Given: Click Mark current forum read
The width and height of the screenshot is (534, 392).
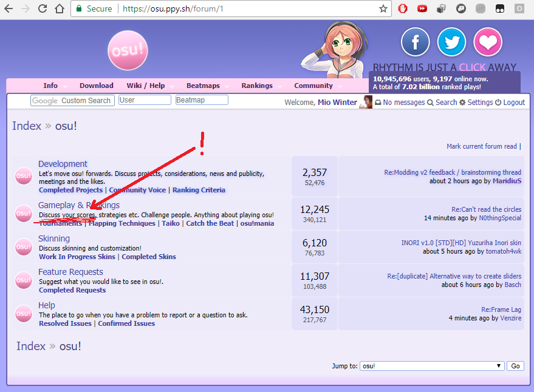Looking at the screenshot, I should pos(482,146).
